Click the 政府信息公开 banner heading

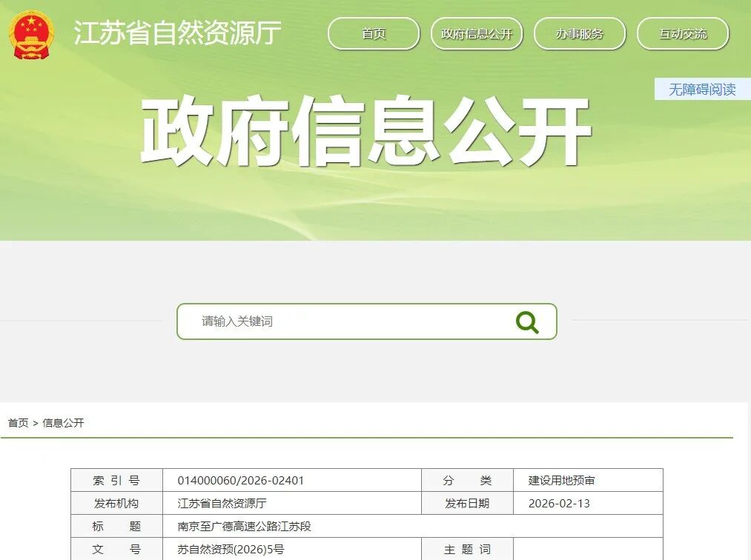365,133
